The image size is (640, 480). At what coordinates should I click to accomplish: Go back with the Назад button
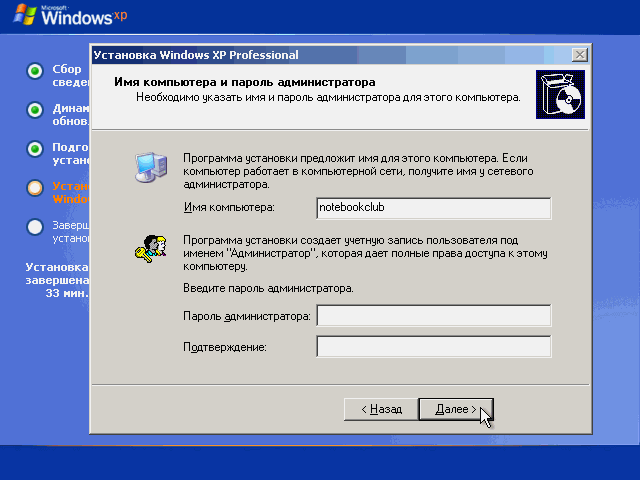tap(381, 409)
